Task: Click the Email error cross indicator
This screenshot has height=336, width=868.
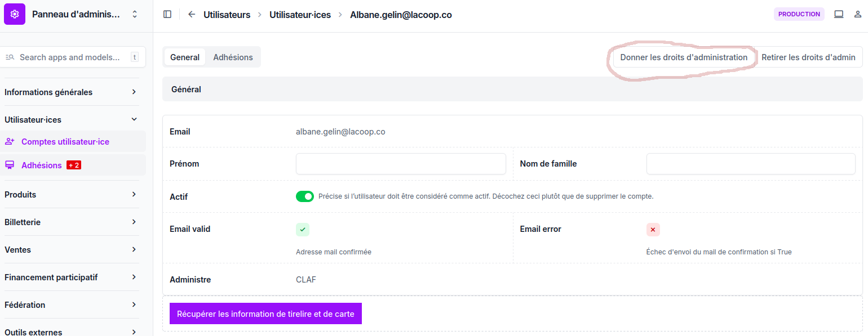Action: [x=653, y=230]
